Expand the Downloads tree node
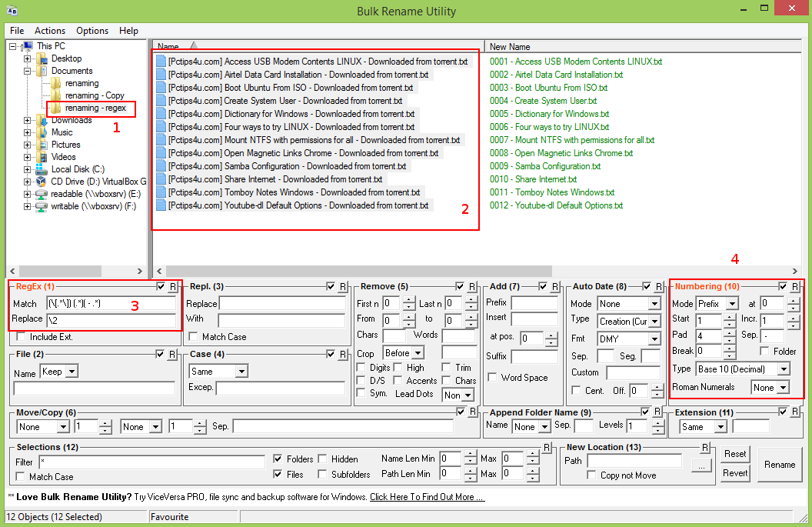The width and height of the screenshot is (812, 527). [27, 121]
